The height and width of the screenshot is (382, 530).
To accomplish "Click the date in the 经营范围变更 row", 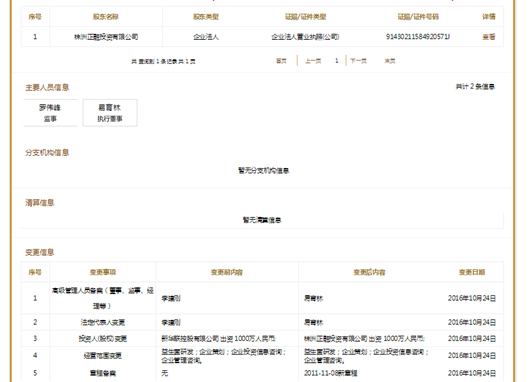I will pyautogui.click(x=472, y=356).
